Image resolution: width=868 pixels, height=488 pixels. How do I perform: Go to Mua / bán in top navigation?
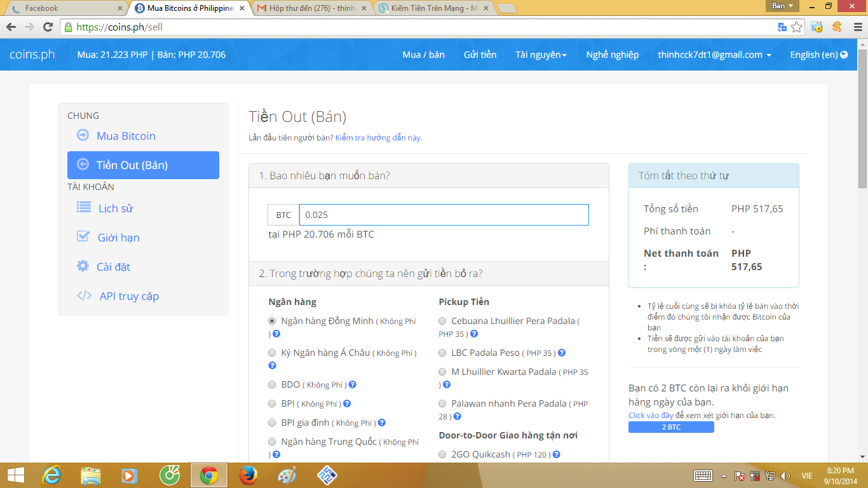424,55
